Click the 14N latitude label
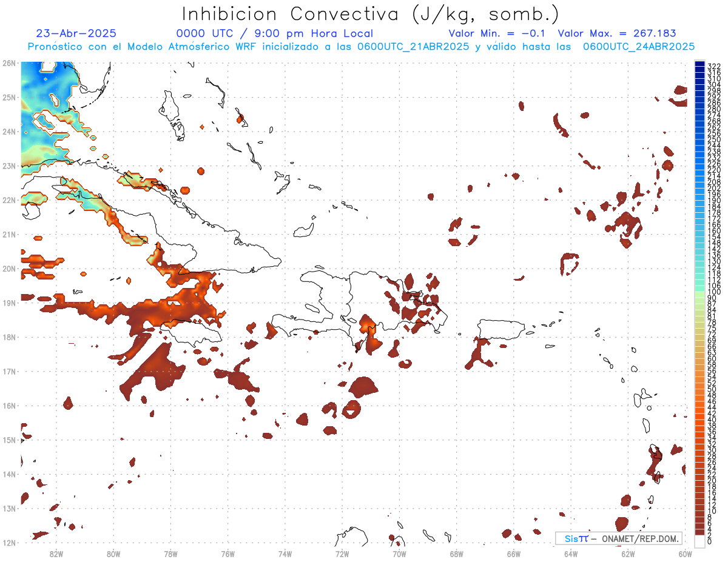Screen dimensions: 728x562 pyautogui.click(x=8, y=474)
